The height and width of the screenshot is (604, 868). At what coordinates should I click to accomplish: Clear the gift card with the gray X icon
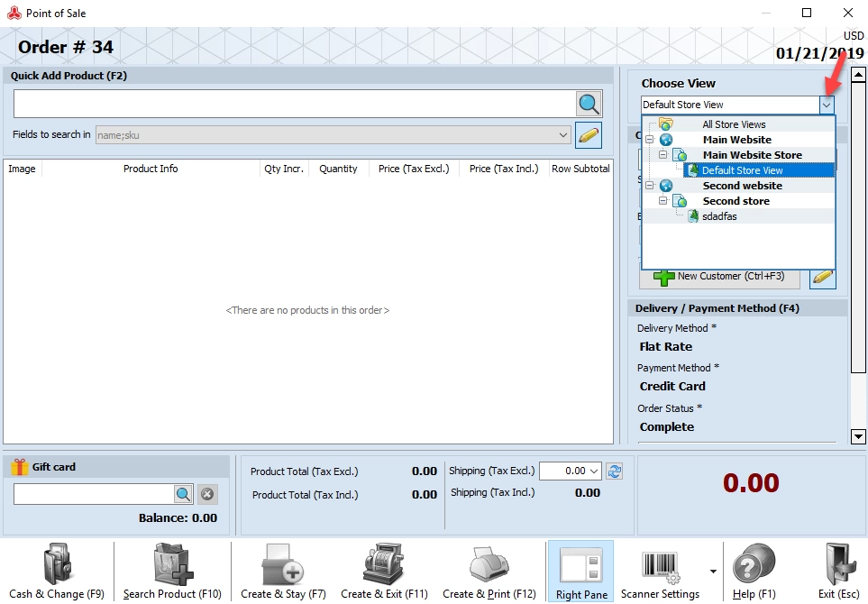[x=207, y=494]
